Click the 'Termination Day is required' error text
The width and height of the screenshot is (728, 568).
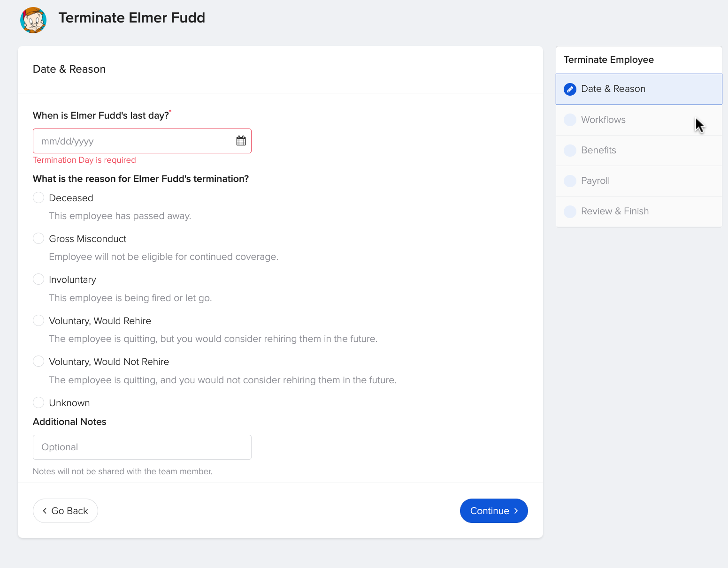[84, 160]
